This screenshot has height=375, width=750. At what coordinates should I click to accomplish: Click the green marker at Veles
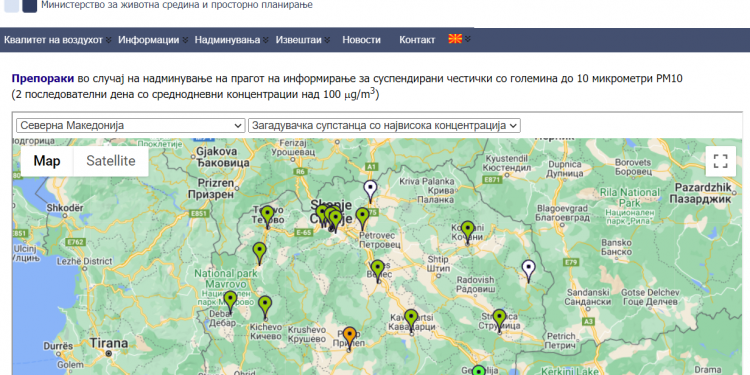(x=378, y=271)
